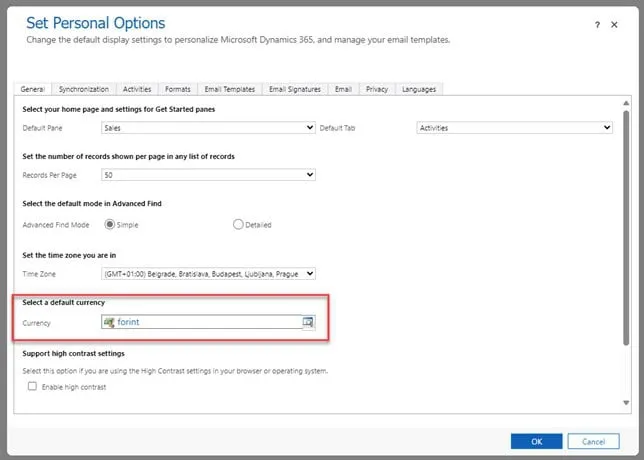Click the Records Per Page label
The image size is (644, 460).
click(x=49, y=175)
